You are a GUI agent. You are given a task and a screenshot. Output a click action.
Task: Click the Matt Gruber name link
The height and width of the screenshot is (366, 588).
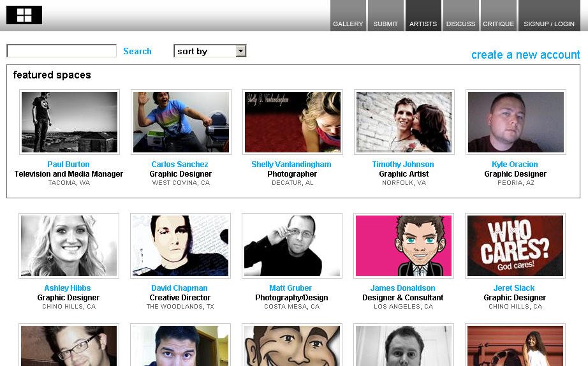coord(291,288)
